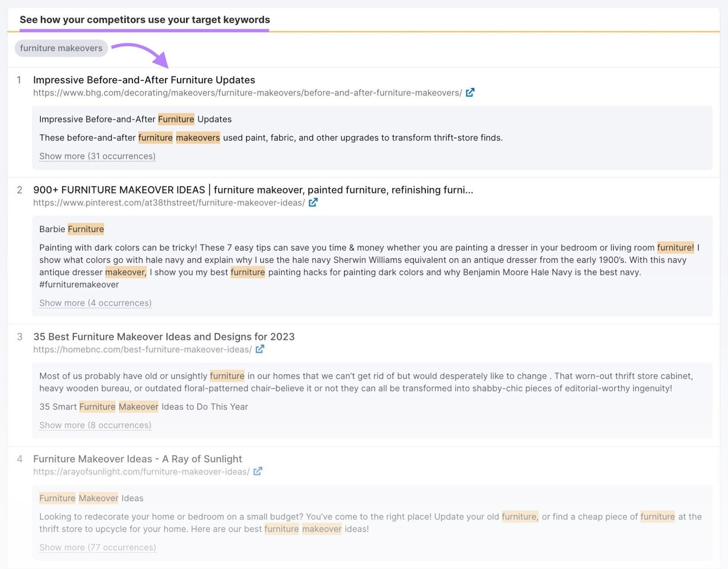
Task: Select the 'furniture makeovers' keyword tag
Action: tap(61, 48)
